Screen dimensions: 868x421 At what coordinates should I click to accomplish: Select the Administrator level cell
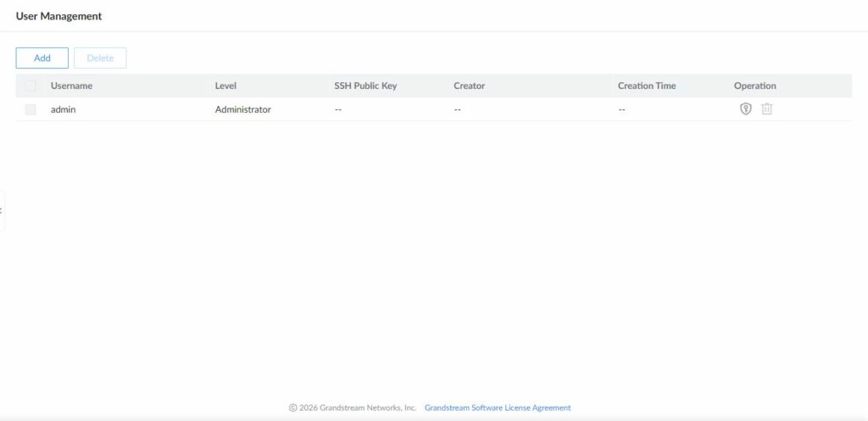pyautogui.click(x=243, y=109)
